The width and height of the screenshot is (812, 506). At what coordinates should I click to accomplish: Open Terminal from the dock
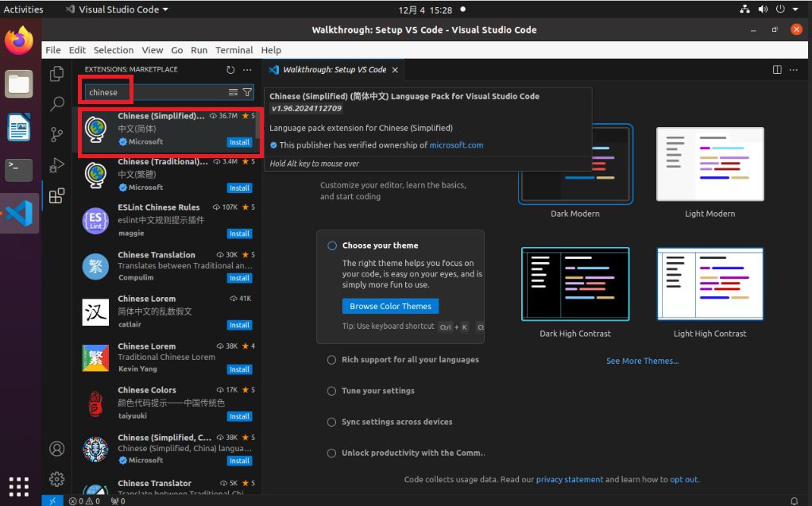[19, 170]
